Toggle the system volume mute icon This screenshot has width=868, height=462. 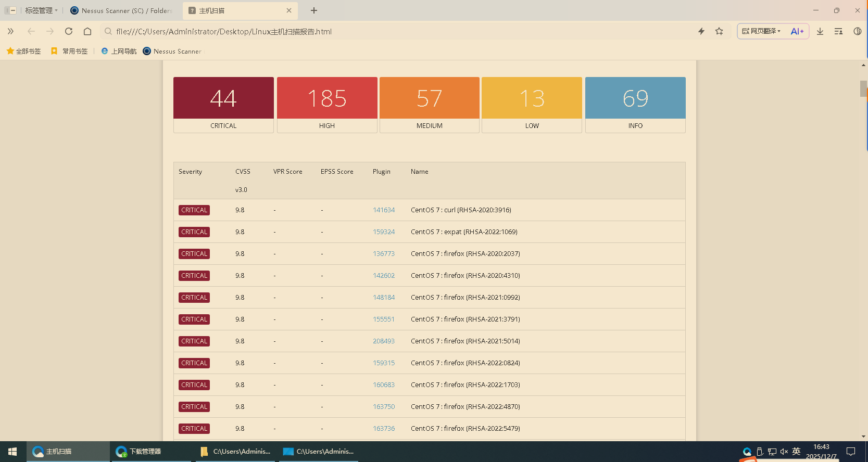[784, 452]
